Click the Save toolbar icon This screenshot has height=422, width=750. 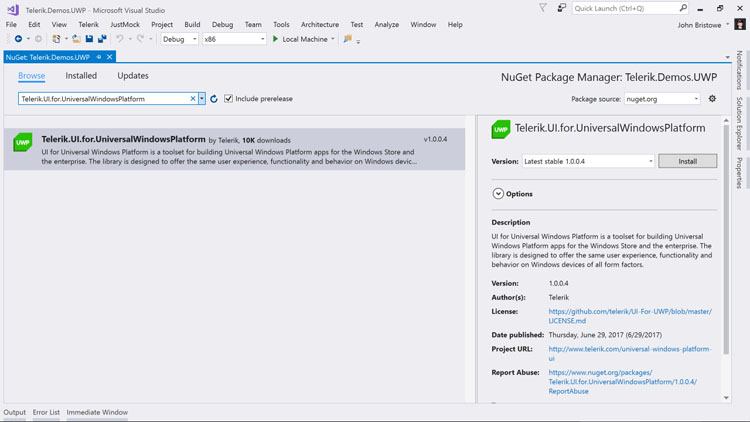coord(89,39)
